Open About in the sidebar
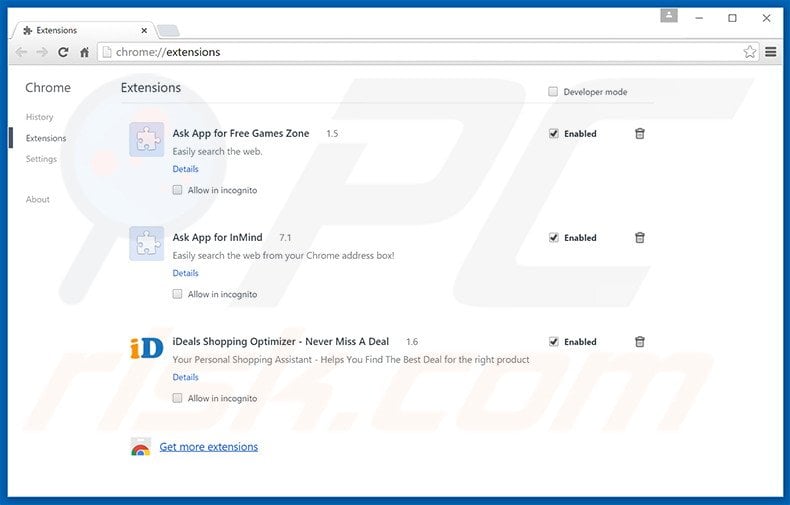Viewport: 790px width, 505px height. point(38,200)
